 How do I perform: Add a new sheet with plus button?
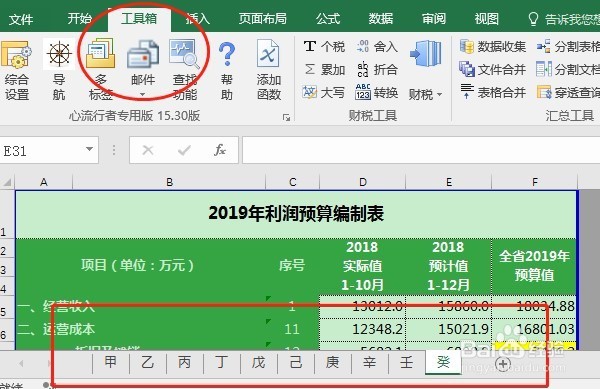click(x=503, y=364)
